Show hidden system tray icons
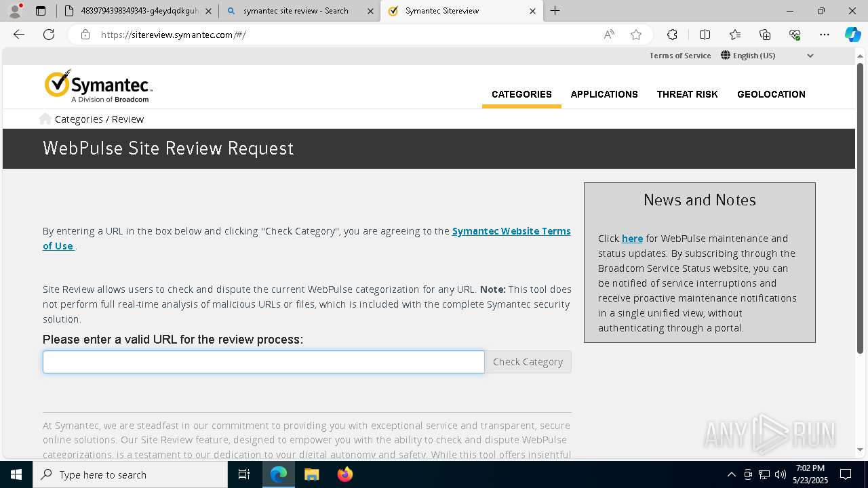The height and width of the screenshot is (488, 868). tap(731, 474)
